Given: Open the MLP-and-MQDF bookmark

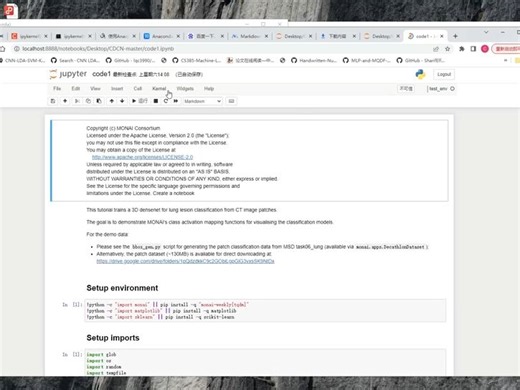Looking at the screenshot, I should pyautogui.click(x=367, y=60).
